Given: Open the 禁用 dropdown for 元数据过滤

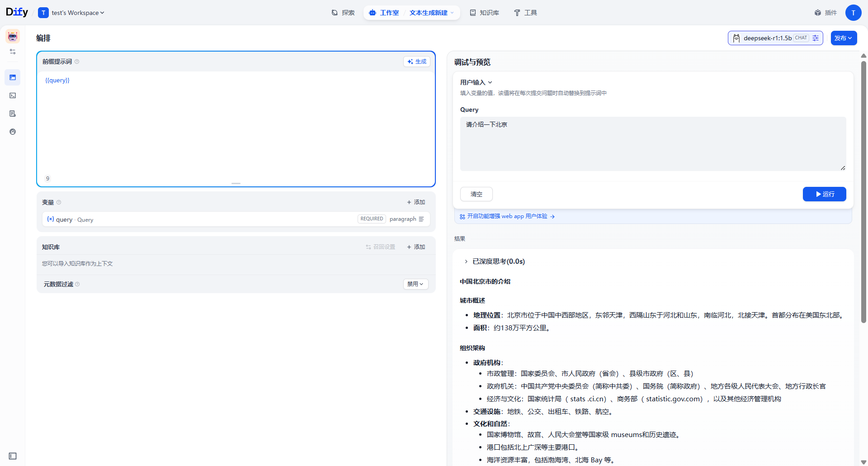Looking at the screenshot, I should 415,284.
